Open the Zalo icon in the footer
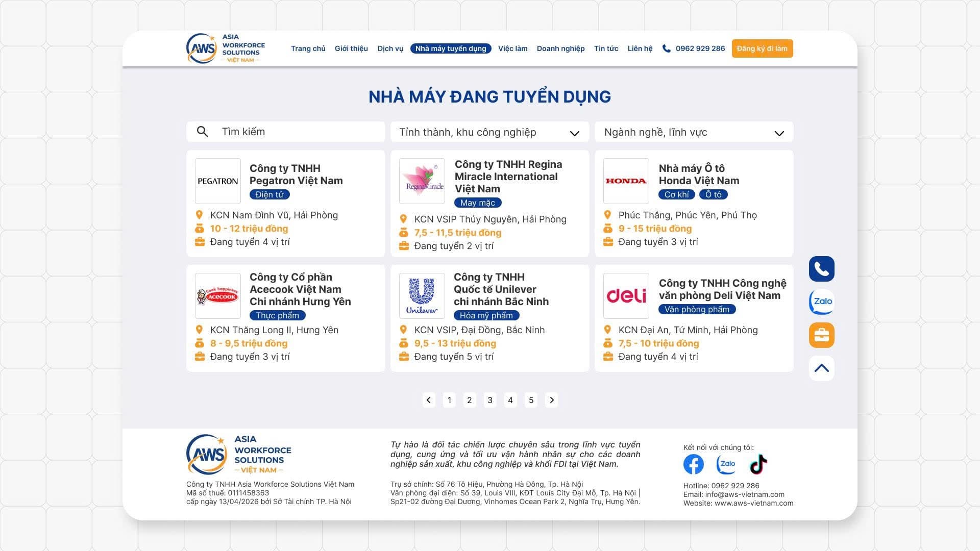The width and height of the screenshot is (980, 551). pyautogui.click(x=726, y=464)
